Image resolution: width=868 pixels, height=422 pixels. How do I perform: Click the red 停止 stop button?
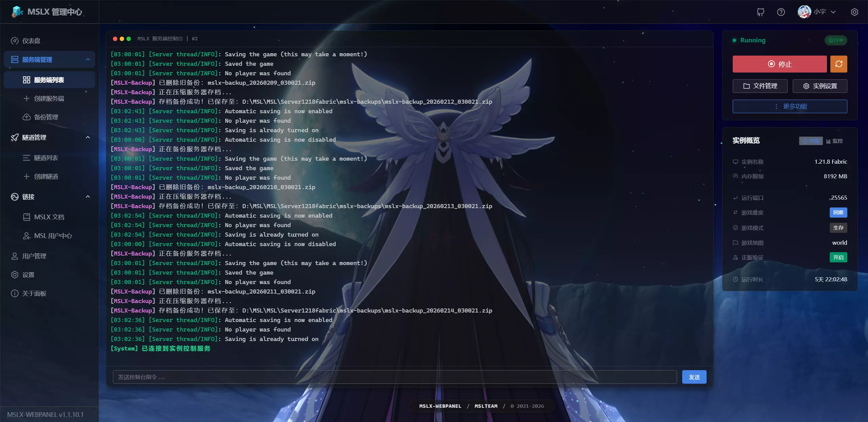tap(780, 64)
